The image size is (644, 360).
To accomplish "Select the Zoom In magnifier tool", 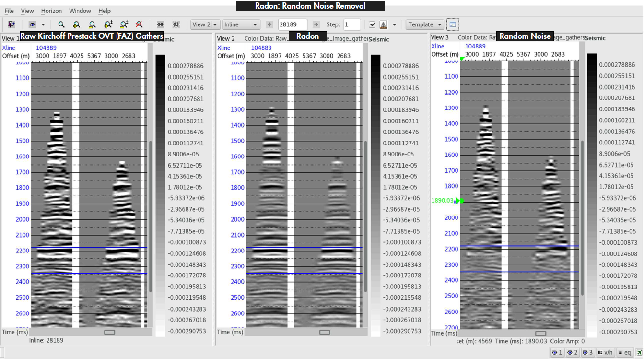I will click(x=76, y=24).
